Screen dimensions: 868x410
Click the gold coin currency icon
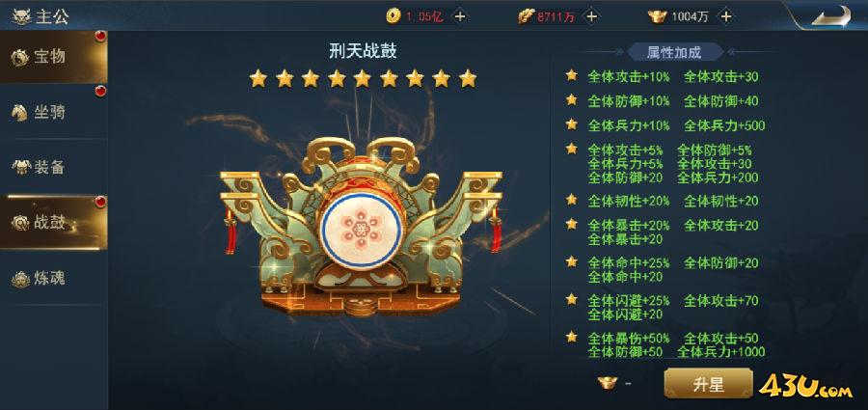tap(393, 16)
